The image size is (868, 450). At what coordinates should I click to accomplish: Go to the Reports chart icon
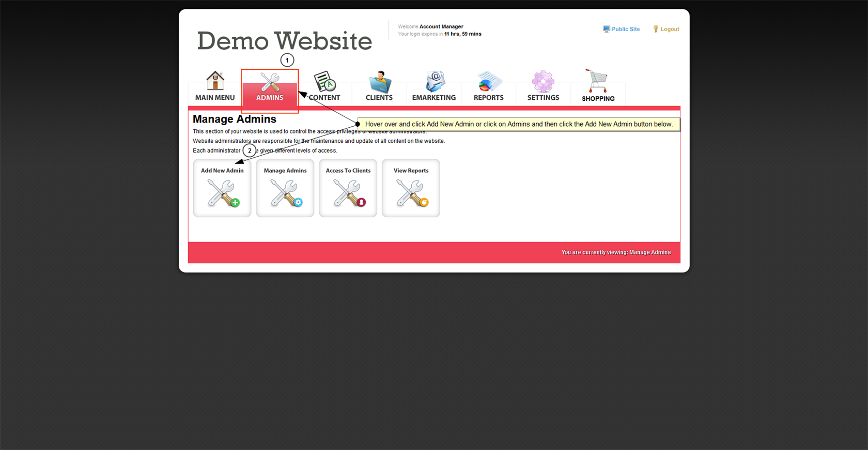pyautogui.click(x=488, y=82)
